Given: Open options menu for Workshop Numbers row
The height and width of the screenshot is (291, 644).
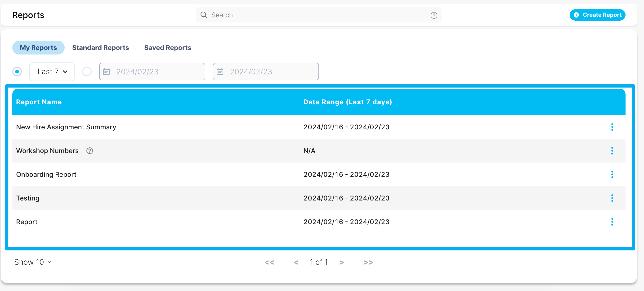Looking at the screenshot, I should 612,151.
